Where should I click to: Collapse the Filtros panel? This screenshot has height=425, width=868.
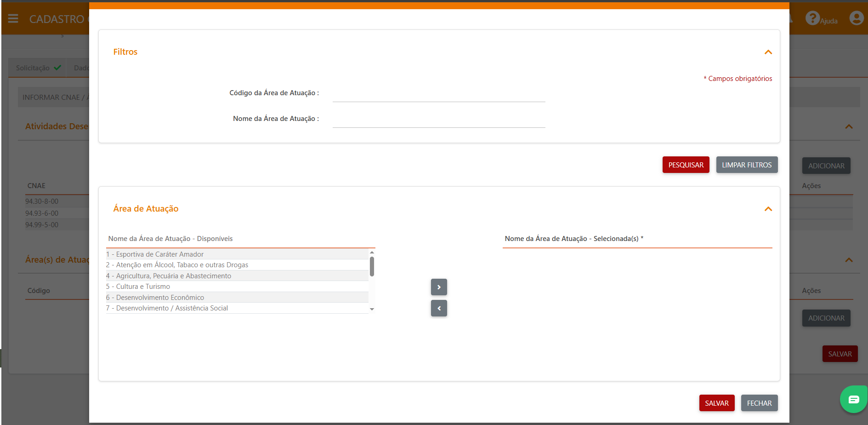point(768,52)
